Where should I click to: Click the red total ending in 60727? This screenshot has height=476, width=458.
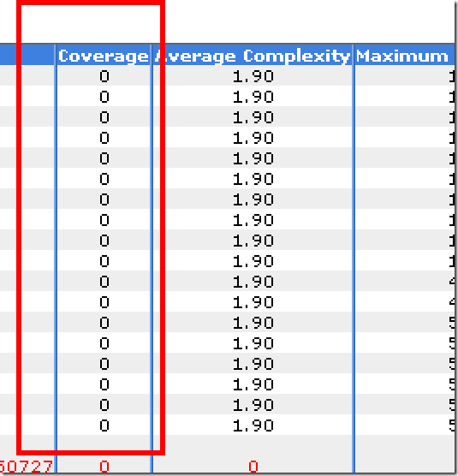click(x=27, y=467)
